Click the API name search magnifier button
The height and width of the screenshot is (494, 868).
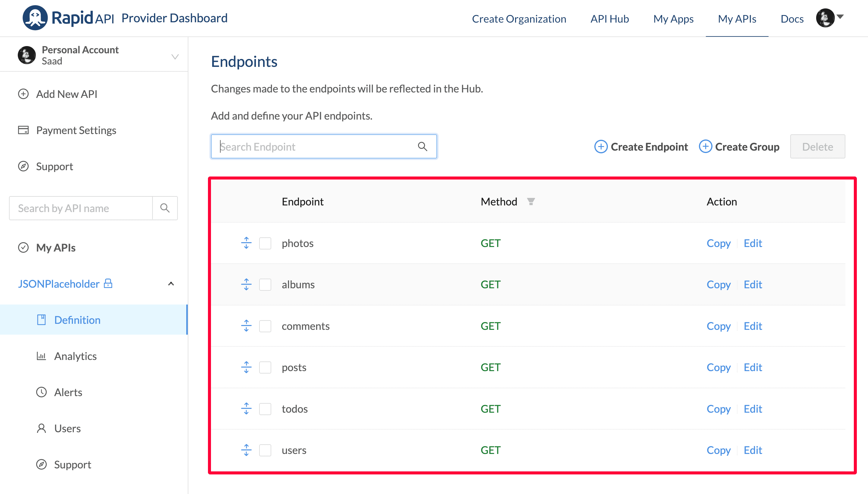[x=165, y=208]
